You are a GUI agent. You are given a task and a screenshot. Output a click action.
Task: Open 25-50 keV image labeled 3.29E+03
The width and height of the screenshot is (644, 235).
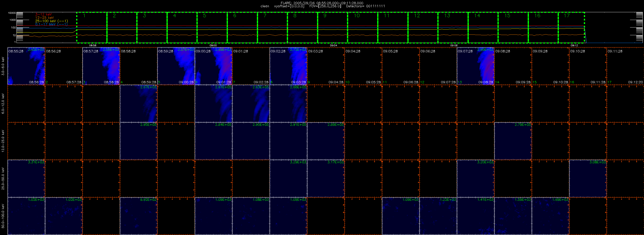tap(288, 178)
